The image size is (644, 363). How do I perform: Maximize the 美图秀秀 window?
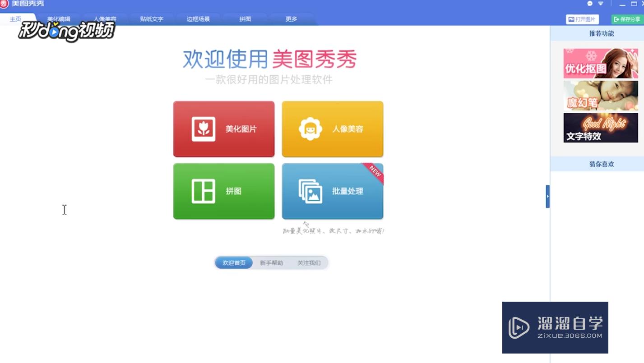click(x=634, y=4)
